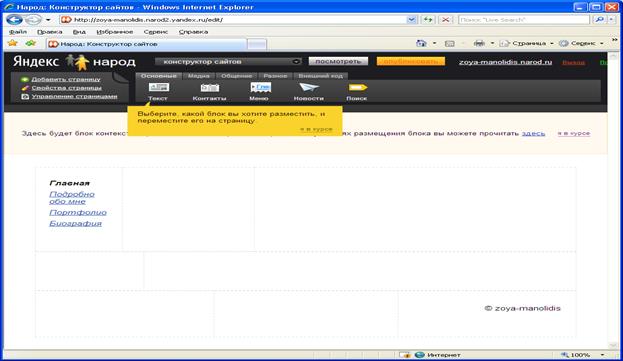Select the Текст block icon
The width and height of the screenshot is (623, 361).
pos(159,87)
